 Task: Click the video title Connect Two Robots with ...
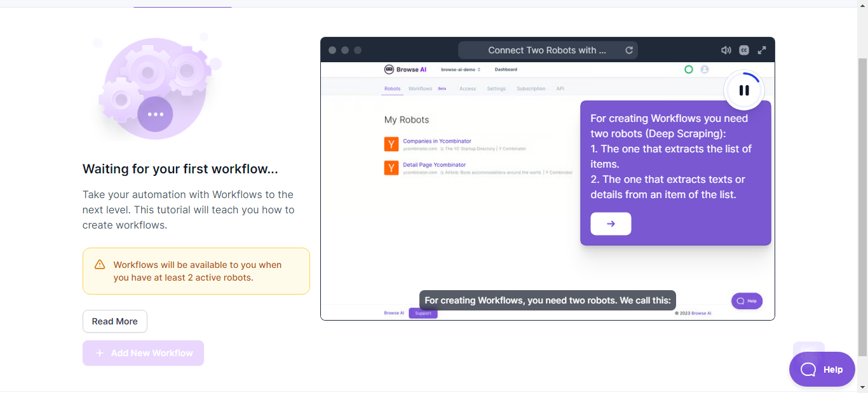point(547,50)
